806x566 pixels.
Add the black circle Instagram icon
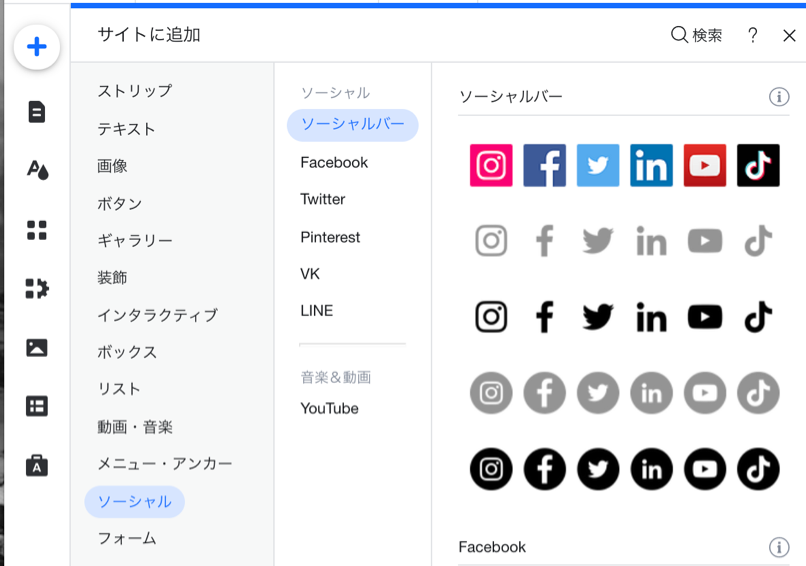[x=491, y=469]
